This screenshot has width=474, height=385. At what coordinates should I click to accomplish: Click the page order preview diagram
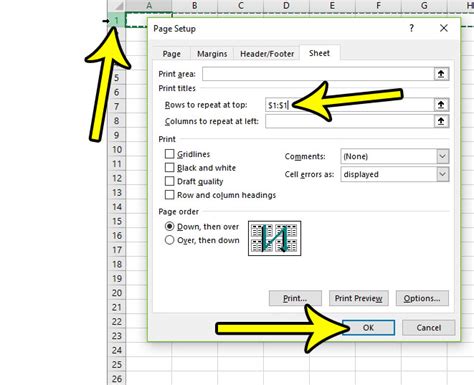point(274,238)
